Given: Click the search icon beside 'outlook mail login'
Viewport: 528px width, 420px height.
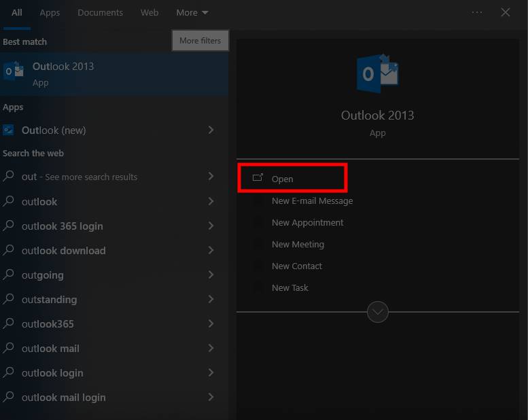Looking at the screenshot, I should pyautogui.click(x=8, y=397).
